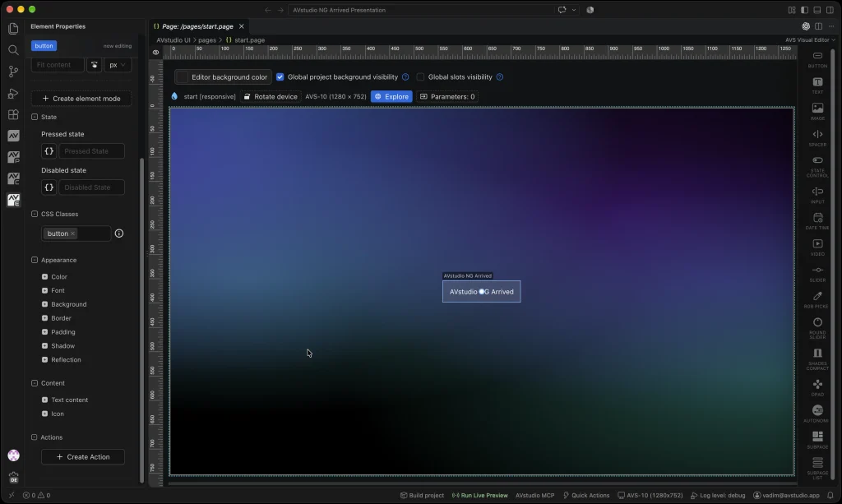
Task: Click Create element mode button
Action: [81, 99]
